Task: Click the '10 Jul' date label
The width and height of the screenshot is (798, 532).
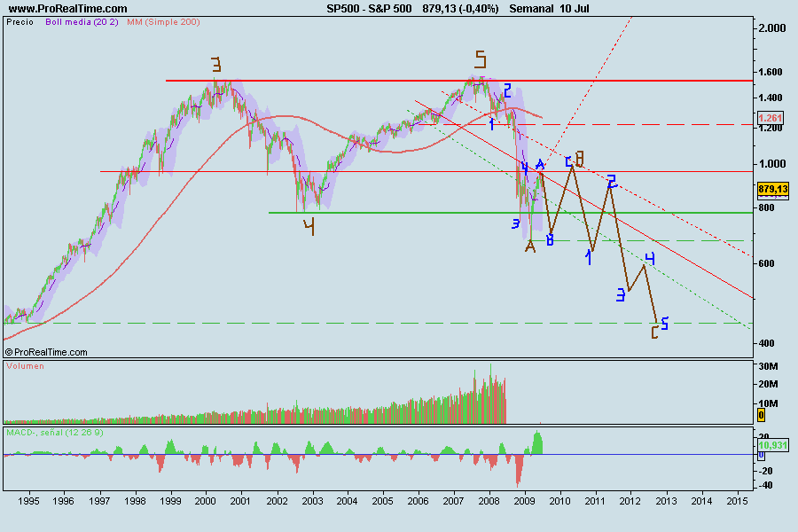Action: [x=575, y=9]
